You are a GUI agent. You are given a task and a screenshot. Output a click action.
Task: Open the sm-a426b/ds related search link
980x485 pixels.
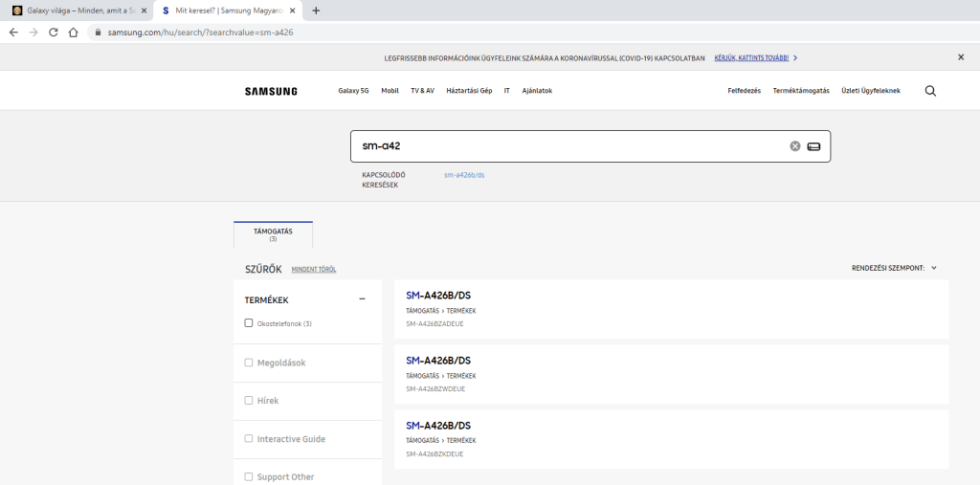pos(464,175)
